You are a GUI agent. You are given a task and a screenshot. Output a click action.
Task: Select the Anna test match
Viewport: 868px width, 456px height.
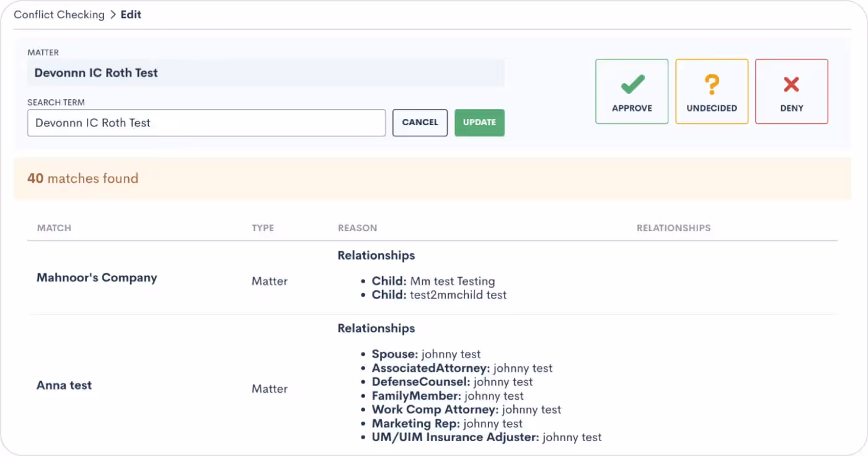(64, 385)
